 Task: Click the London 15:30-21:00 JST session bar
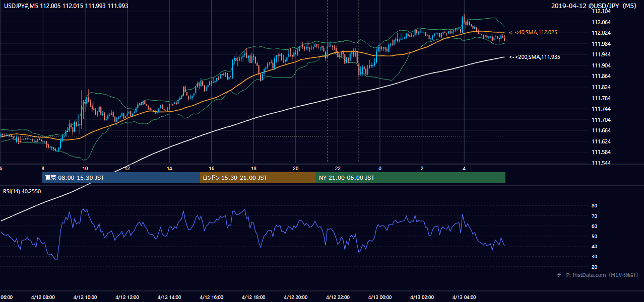tap(258, 178)
